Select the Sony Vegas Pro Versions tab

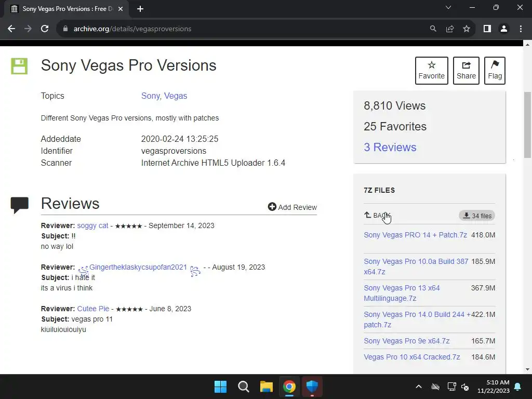[x=66, y=9]
